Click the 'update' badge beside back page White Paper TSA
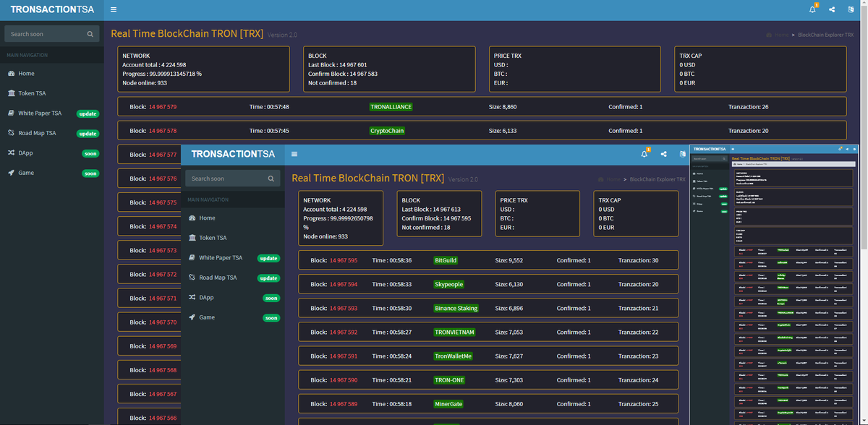868x425 pixels. [x=88, y=113]
